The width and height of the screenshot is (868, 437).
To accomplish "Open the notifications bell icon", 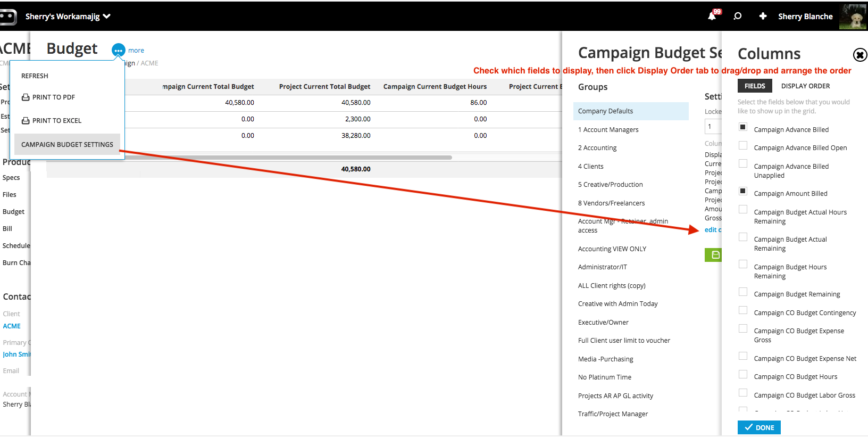I will point(712,16).
